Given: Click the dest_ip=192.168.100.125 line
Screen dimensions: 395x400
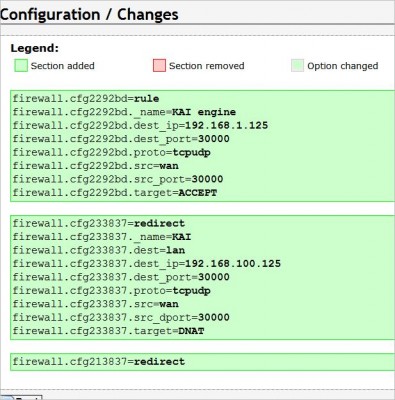Looking at the screenshot, I should click(147, 264).
